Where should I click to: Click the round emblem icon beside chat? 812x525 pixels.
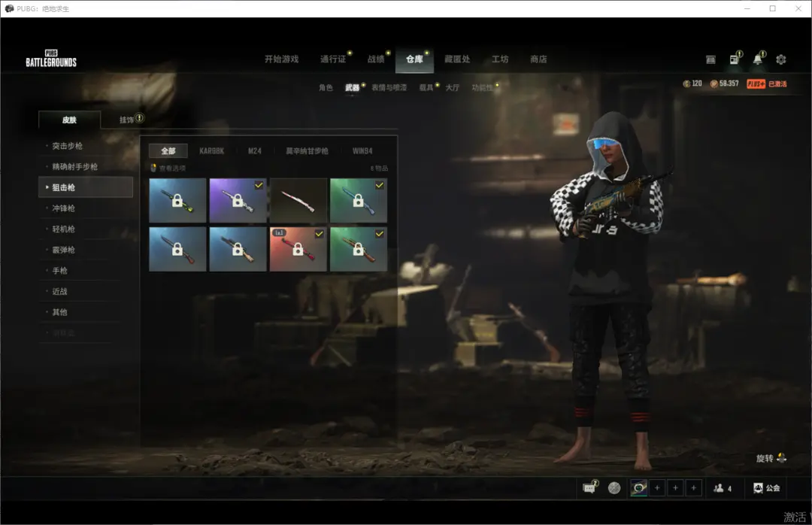point(614,487)
